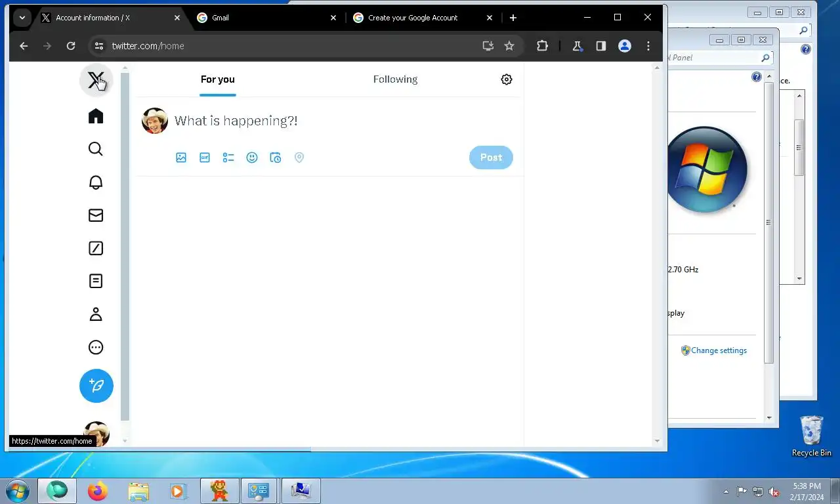Image resolution: width=840 pixels, height=504 pixels.
Task: Open a new browser tab
Action: tap(513, 18)
